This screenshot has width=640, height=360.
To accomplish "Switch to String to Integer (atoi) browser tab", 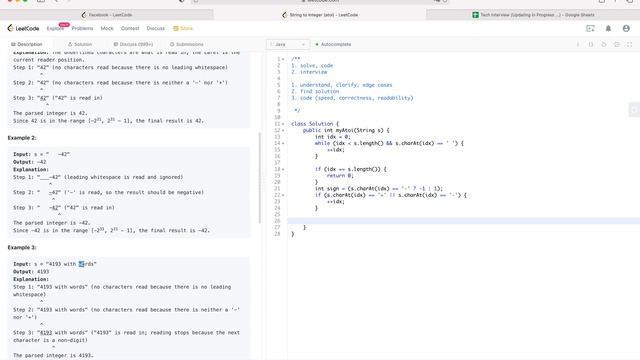I will 320,15.
